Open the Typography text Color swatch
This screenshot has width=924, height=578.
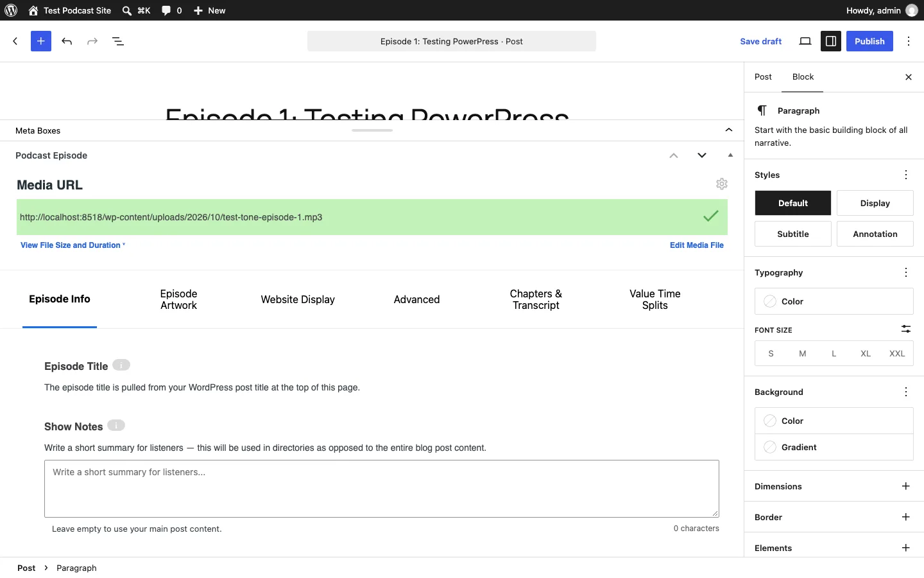pyautogui.click(x=834, y=301)
